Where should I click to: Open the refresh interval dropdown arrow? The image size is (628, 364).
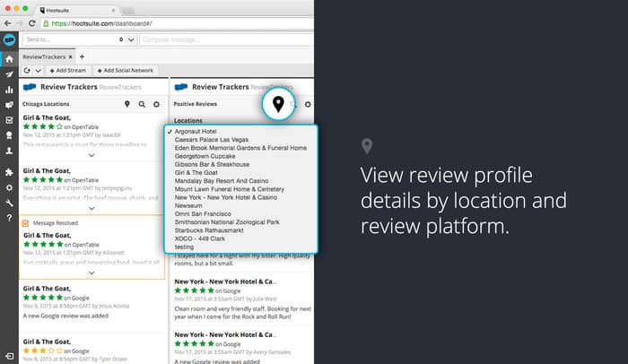click(38, 71)
